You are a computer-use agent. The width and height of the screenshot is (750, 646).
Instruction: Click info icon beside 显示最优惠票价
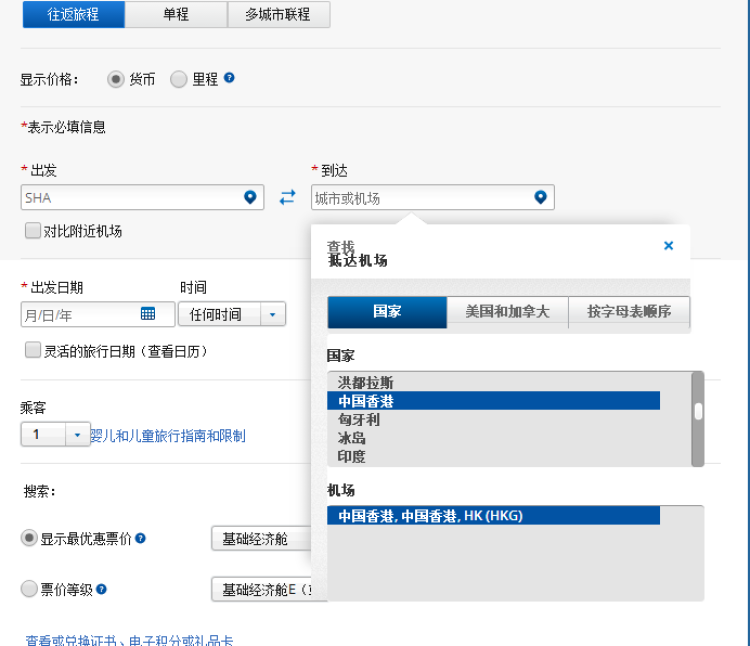point(141,538)
